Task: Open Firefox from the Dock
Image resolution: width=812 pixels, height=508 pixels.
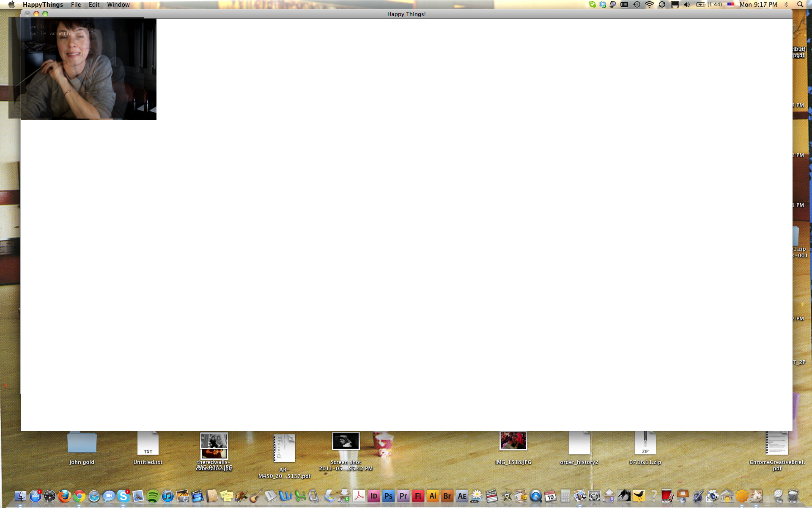Action: tap(64, 496)
